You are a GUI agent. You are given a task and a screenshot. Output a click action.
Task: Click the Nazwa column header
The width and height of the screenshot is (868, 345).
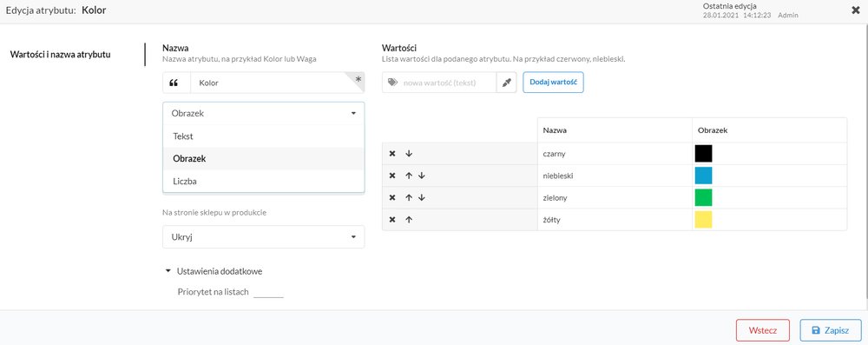pyautogui.click(x=615, y=130)
